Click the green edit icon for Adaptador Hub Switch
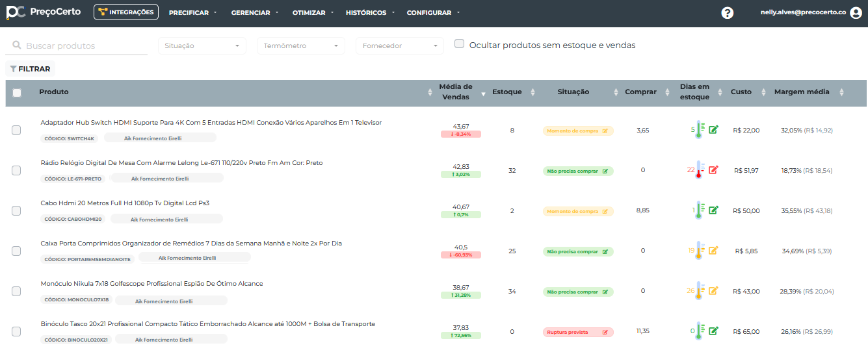 (x=713, y=130)
